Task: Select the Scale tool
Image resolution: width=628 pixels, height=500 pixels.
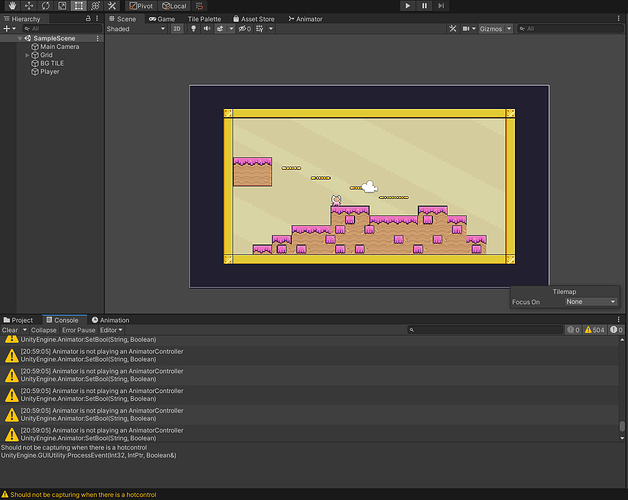Action: point(62,6)
